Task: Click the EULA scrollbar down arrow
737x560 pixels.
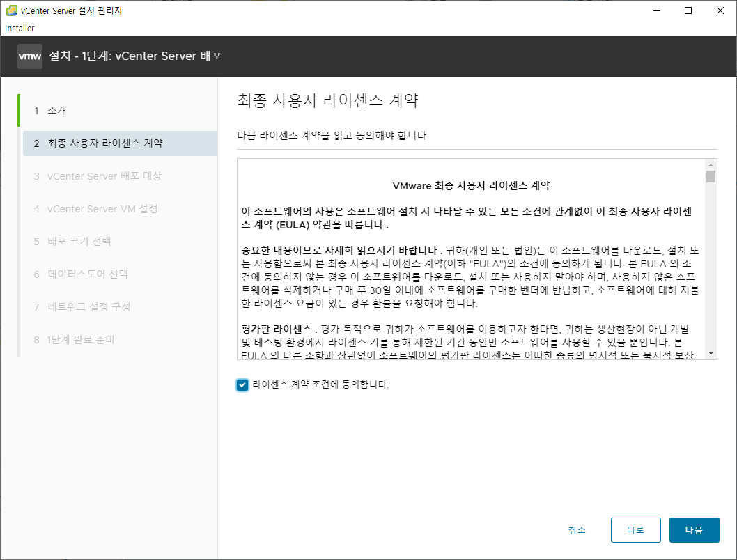Action: pos(711,353)
